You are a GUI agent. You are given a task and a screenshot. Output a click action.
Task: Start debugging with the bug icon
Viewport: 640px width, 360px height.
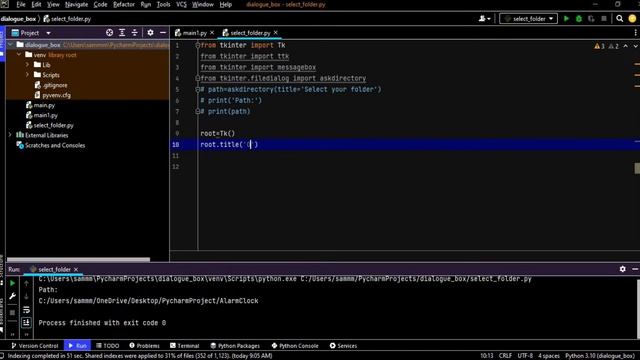pos(579,18)
